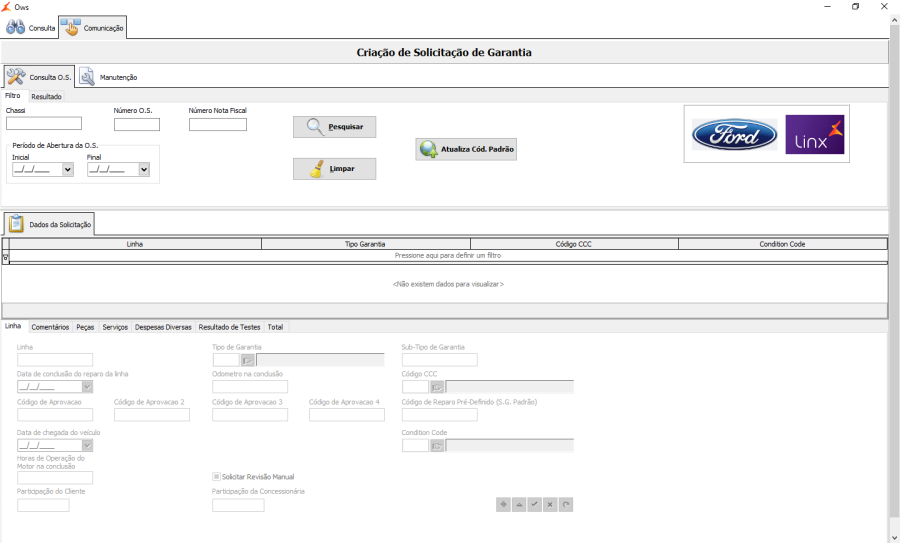Switch to the Filtro sub-tab
This screenshot has width=900, height=543.
click(x=13, y=96)
